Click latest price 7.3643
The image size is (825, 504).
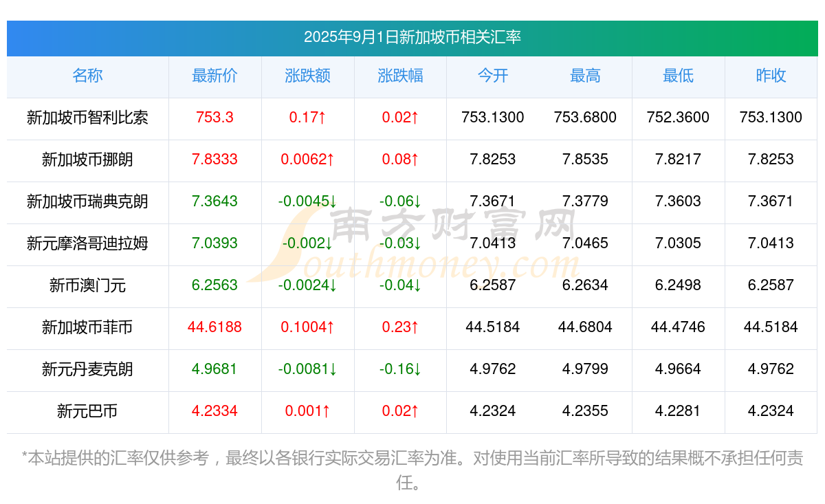point(214,201)
